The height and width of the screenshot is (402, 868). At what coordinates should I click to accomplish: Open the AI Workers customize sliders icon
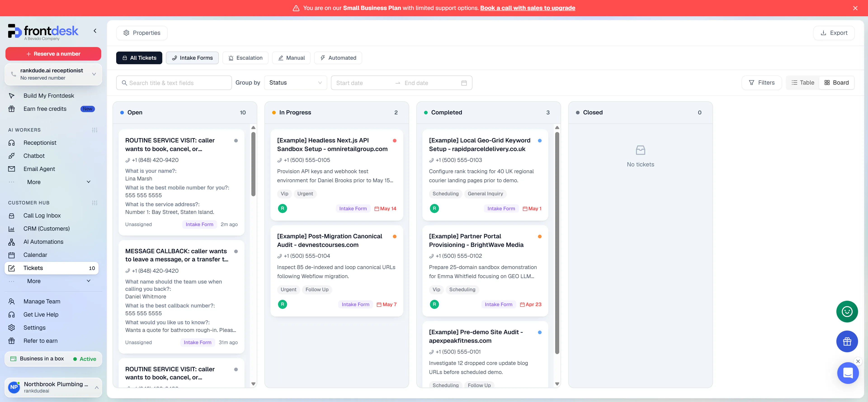[95, 130]
